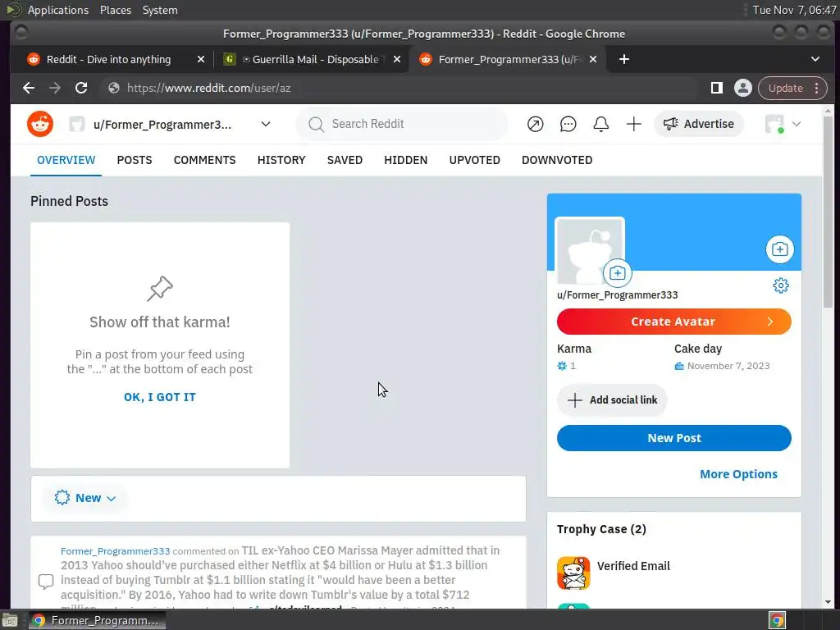
Task: Click the comment bubble icon on the activity item
Action: pyautogui.click(x=46, y=582)
